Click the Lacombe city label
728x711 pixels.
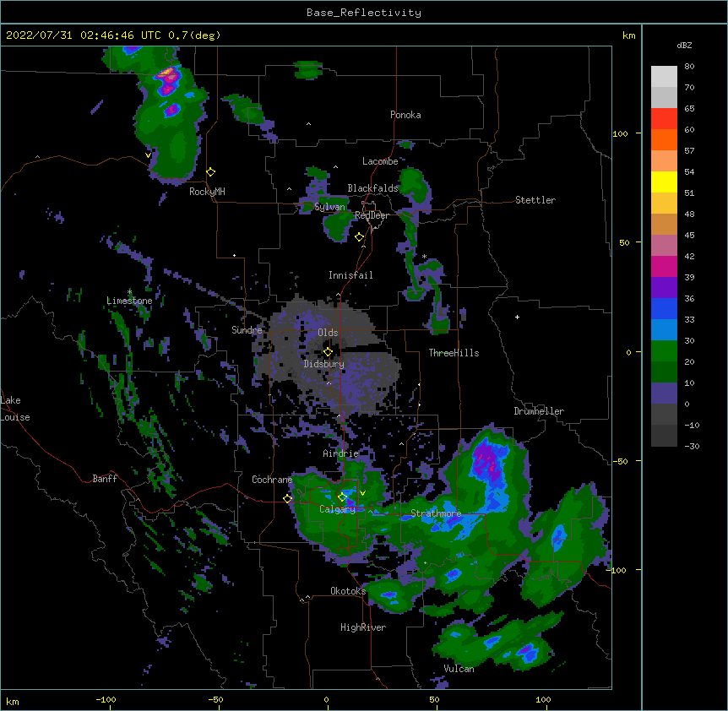[380, 161]
